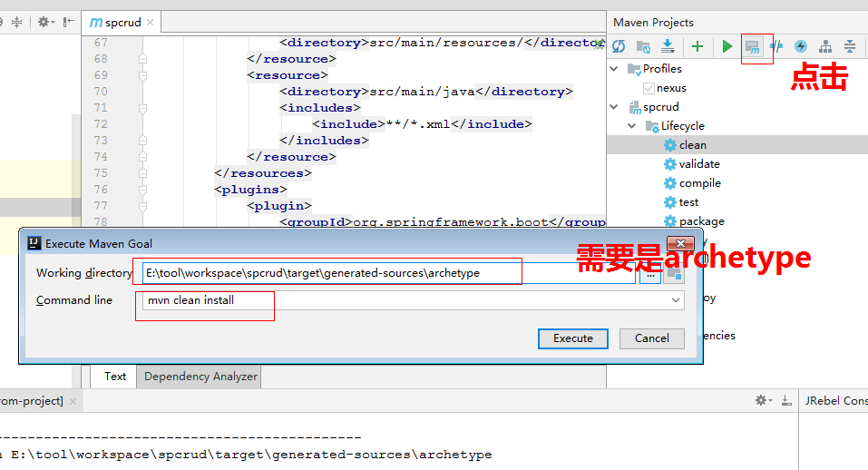Run Maven build with green play icon
Image resolution: width=868 pixels, height=470 pixels.
point(727,46)
